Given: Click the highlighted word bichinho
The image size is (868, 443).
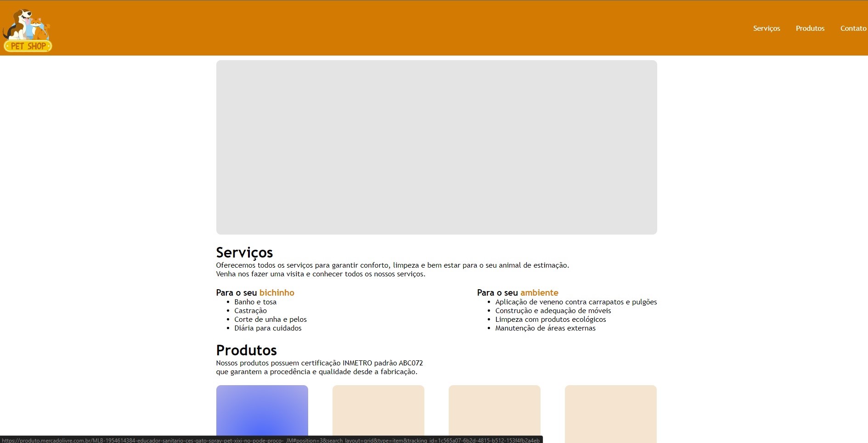Looking at the screenshot, I should [276, 292].
